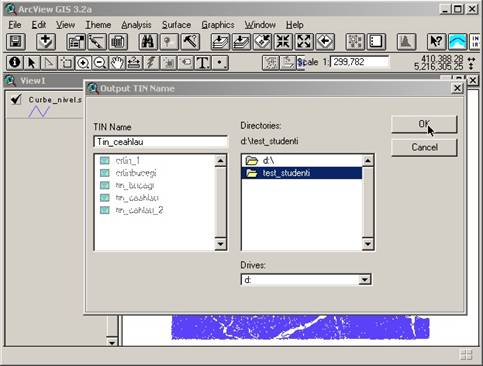Select the Zoom Out magnifier tool
This screenshot has height=366, width=483.
pos(100,63)
